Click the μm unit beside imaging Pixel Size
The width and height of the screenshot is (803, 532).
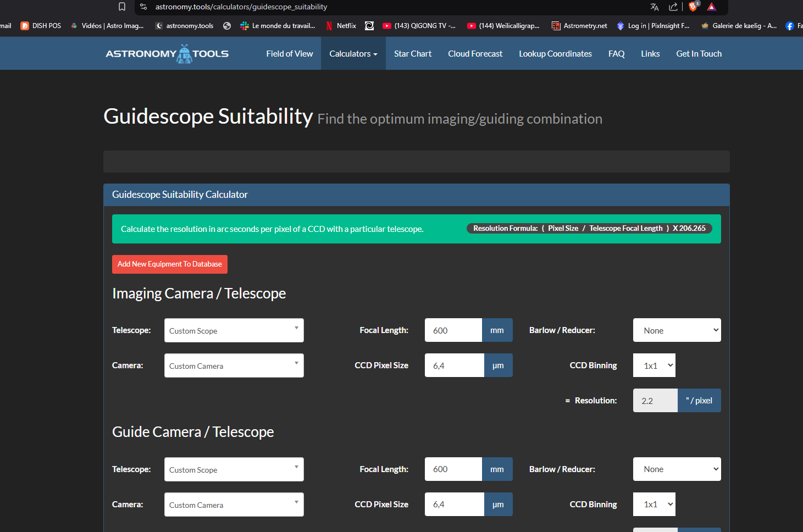(499, 365)
